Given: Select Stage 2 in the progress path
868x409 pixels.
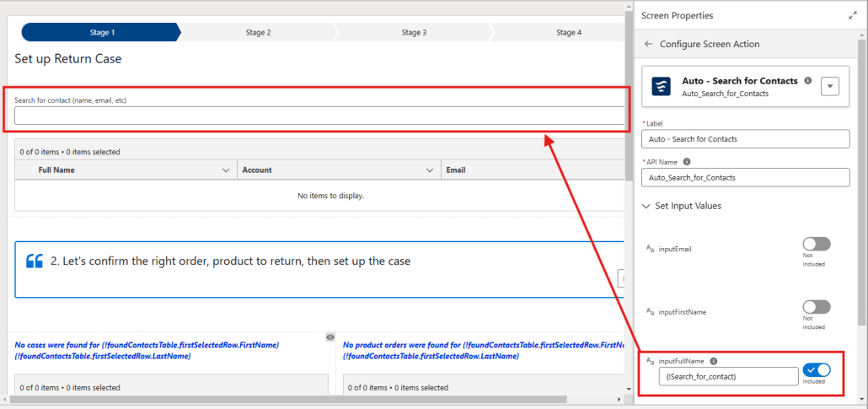Looking at the screenshot, I should (258, 33).
